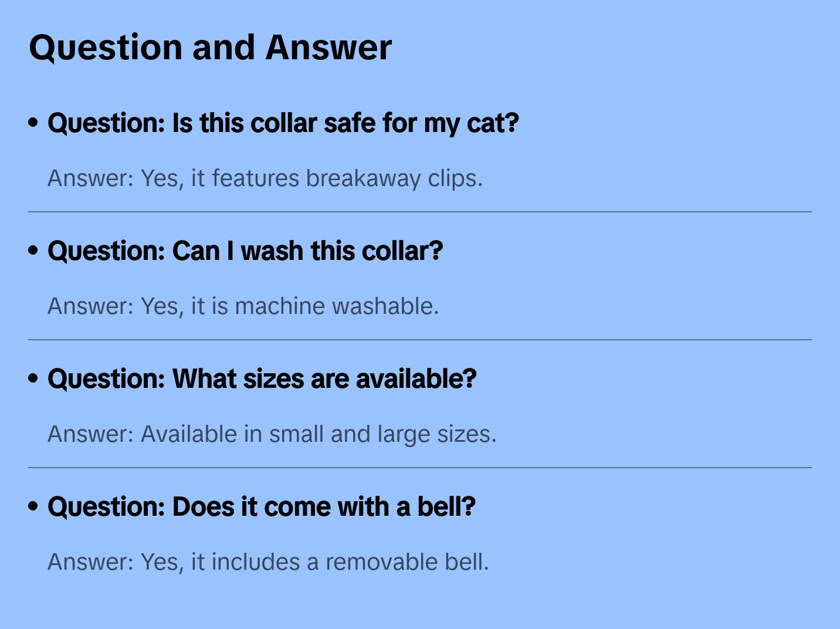
Task: Click the word "Answer" in the page heading
Action: pos(328,48)
